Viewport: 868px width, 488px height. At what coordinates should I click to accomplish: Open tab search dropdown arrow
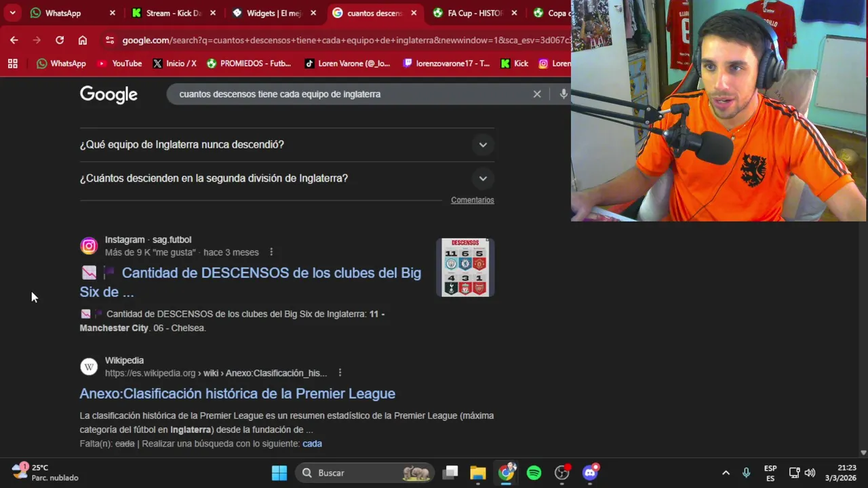[x=12, y=13]
